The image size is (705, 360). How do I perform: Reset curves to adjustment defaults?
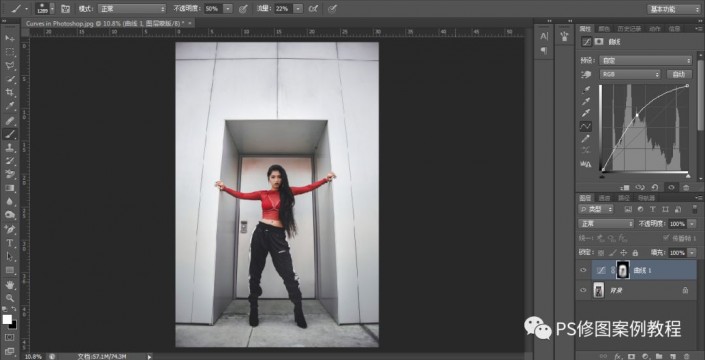(x=655, y=187)
